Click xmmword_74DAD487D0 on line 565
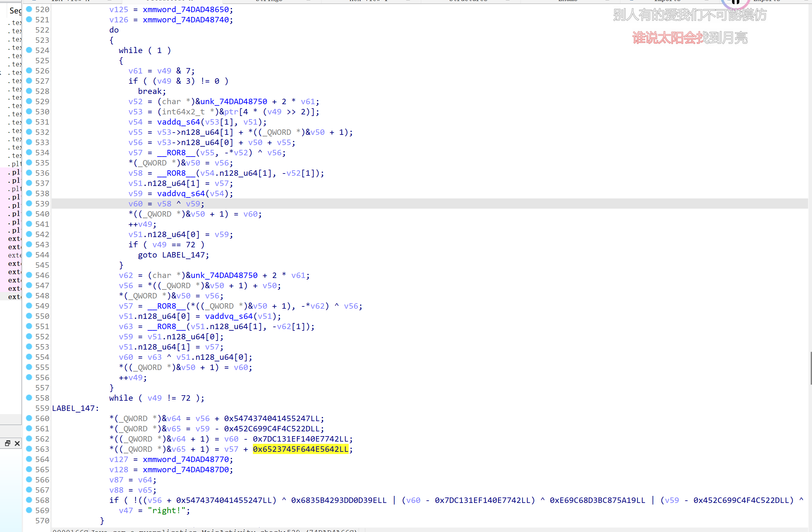 coord(186,469)
